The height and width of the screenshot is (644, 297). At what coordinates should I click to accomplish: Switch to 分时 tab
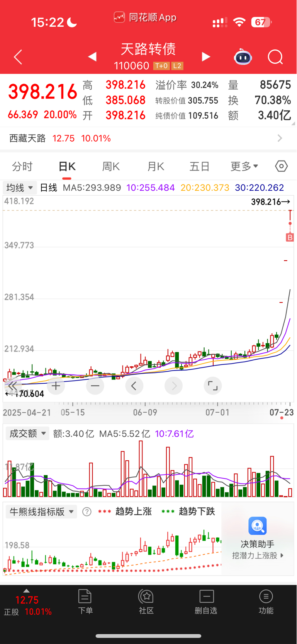(x=22, y=166)
